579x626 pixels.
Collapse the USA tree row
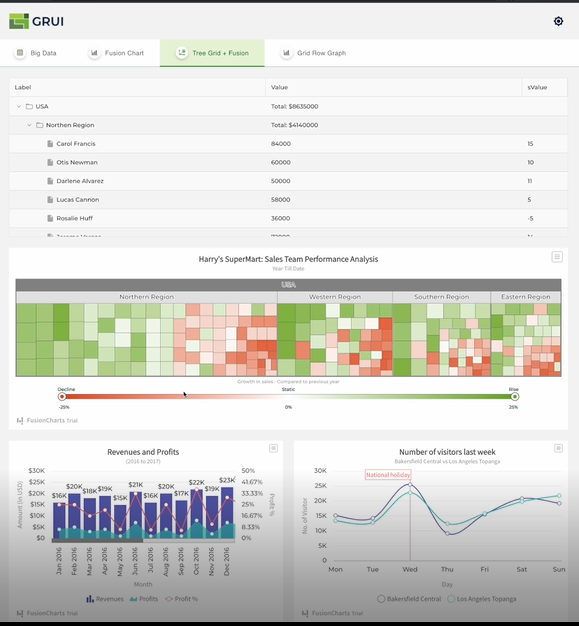pyautogui.click(x=18, y=106)
